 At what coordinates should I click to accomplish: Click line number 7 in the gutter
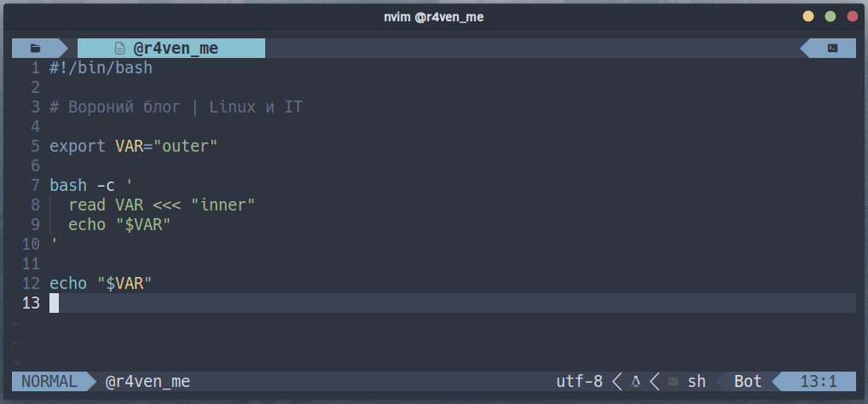[x=36, y=186]
